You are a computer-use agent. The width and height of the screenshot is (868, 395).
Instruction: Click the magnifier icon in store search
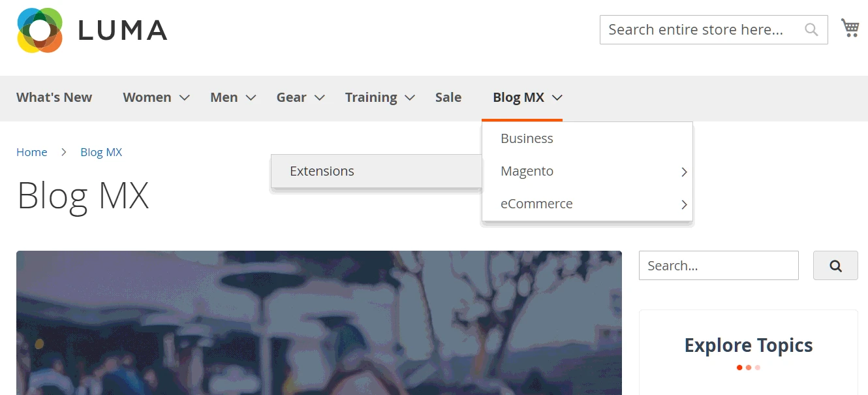point(811,29)
